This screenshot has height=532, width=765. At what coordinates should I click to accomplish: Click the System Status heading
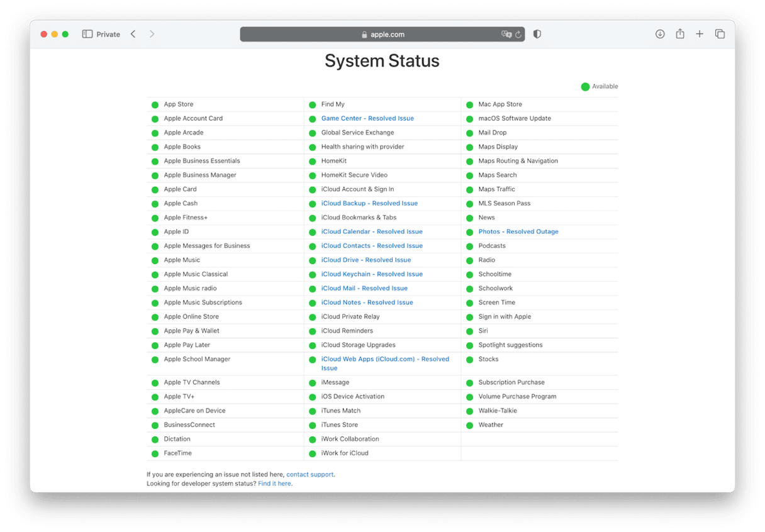coord(382,61)
